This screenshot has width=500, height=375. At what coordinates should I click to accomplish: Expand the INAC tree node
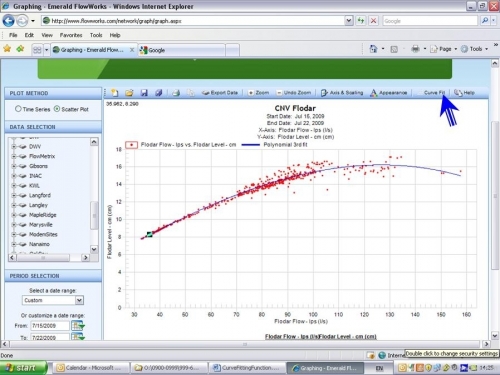click(x=14, y=176)
